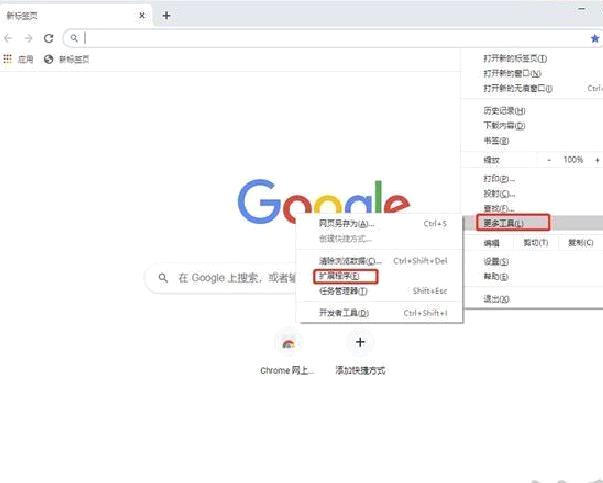Open 任务管理器(T) from the submenu

[x=381, y=291]
